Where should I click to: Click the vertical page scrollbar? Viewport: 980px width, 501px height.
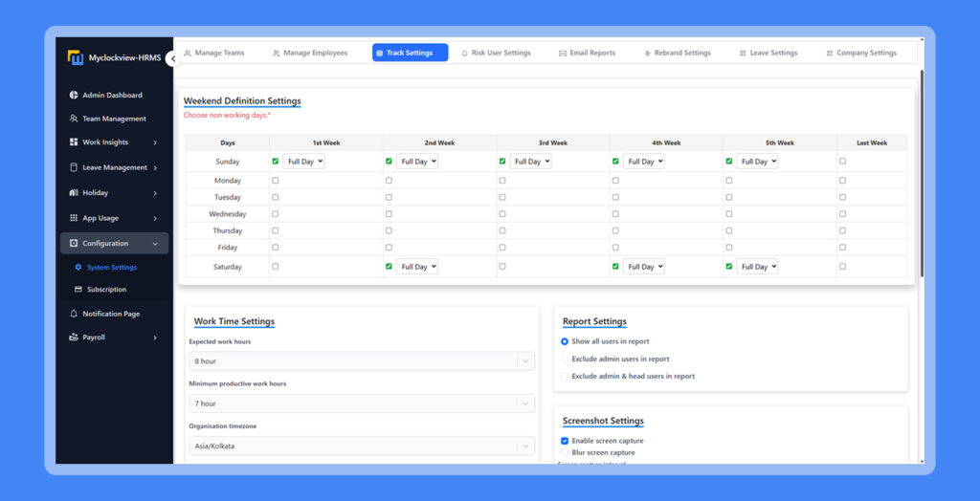(922, 174)
